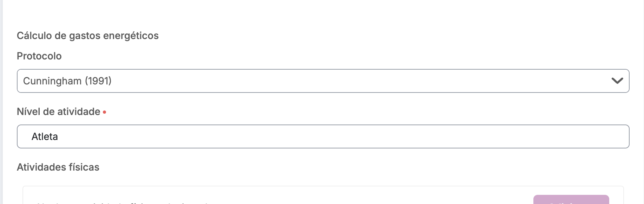Click the chevron arrow in Protocolo dropdown
This screenshot has width=644, height=204.
click(617, 81)
